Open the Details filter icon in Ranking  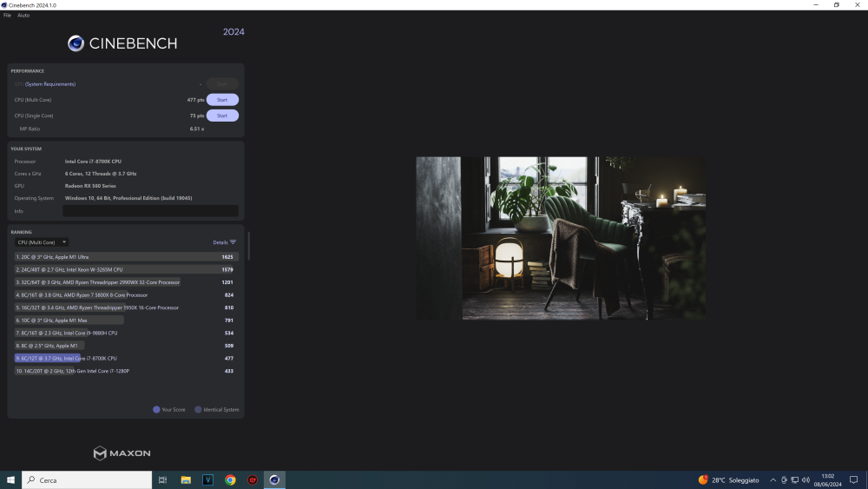click(233, 242)
